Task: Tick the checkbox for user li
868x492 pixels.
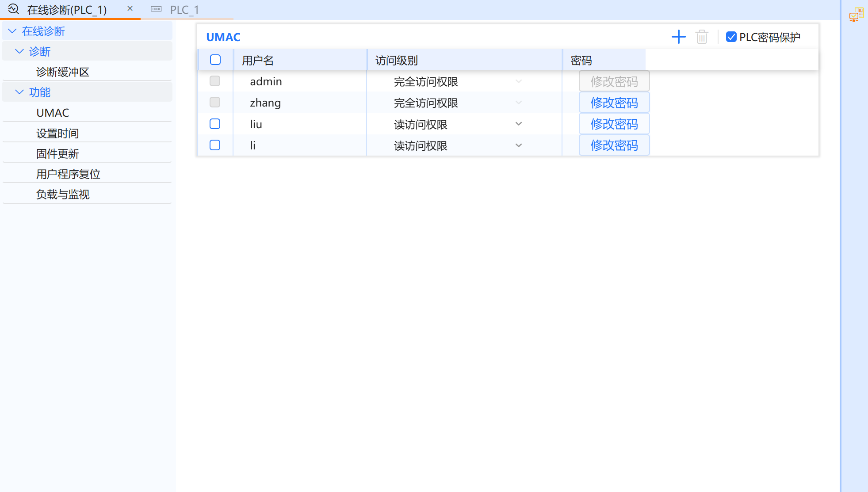Action: pos(215,145)
